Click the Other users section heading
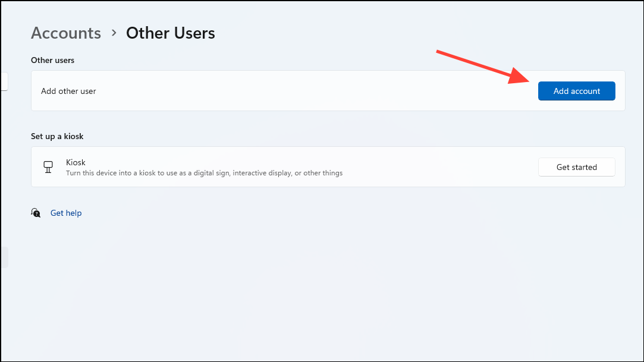This screenshot has height=362, width=644. point(52,60)
